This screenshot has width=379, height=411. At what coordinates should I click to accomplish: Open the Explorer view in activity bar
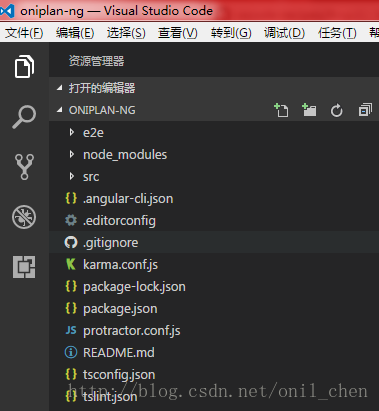(24, 67)
